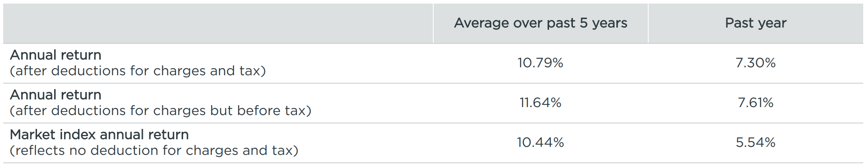
Task: Click the word "Market" in the third row
Action: click(x=33, y=135)
